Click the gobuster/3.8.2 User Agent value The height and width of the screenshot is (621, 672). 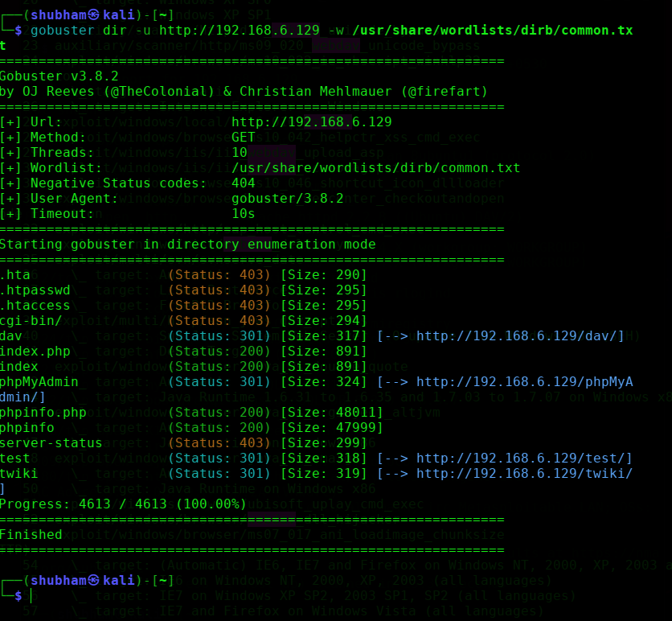point(287,199)
